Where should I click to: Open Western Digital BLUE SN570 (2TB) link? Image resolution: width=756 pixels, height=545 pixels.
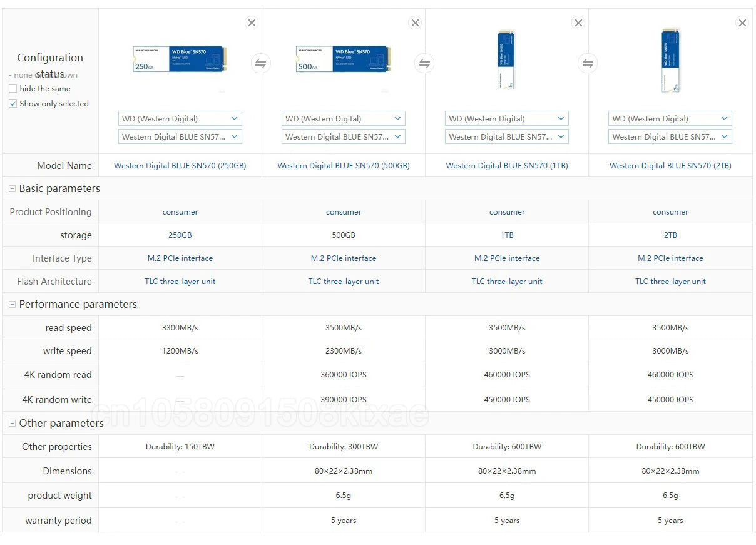tap(670, 166)
